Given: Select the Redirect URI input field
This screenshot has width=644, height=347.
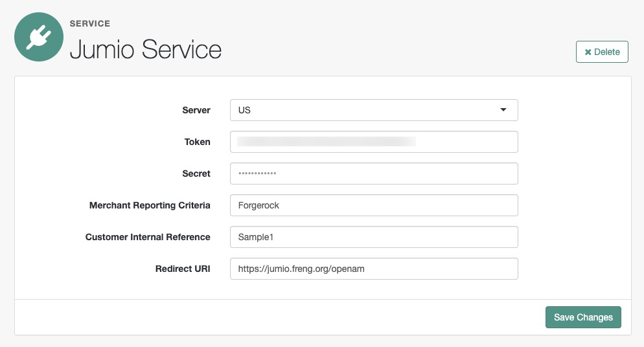Looking at the screenshot, I should (x=374, y=269).
